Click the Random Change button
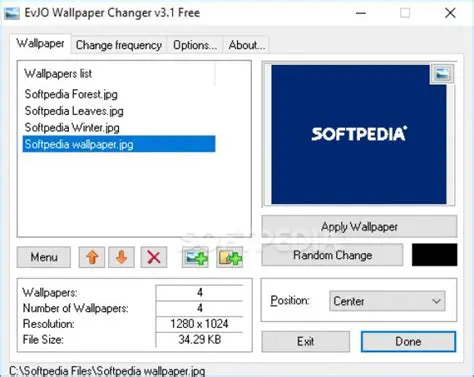This screenshot has height=377, width=474. pyautogui.click(x=332, y=255)
